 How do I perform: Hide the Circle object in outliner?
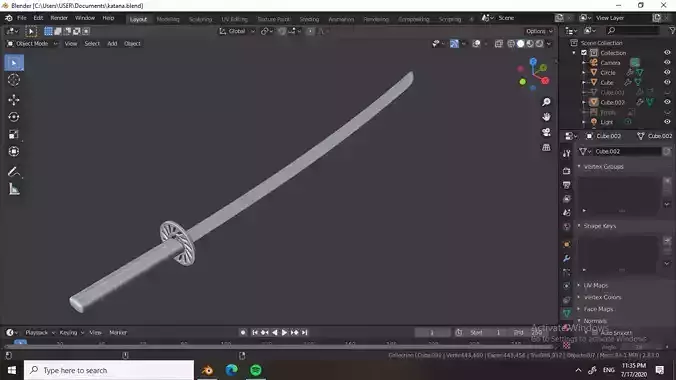coord(667,72)
